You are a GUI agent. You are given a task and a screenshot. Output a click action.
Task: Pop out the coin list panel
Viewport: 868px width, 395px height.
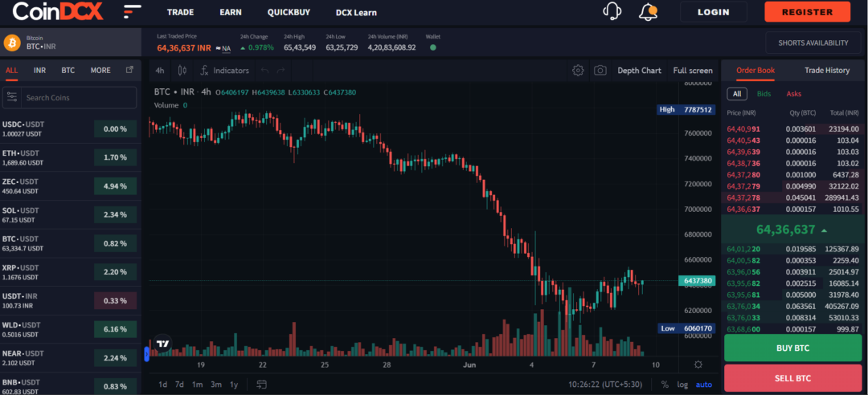(129, 70)
